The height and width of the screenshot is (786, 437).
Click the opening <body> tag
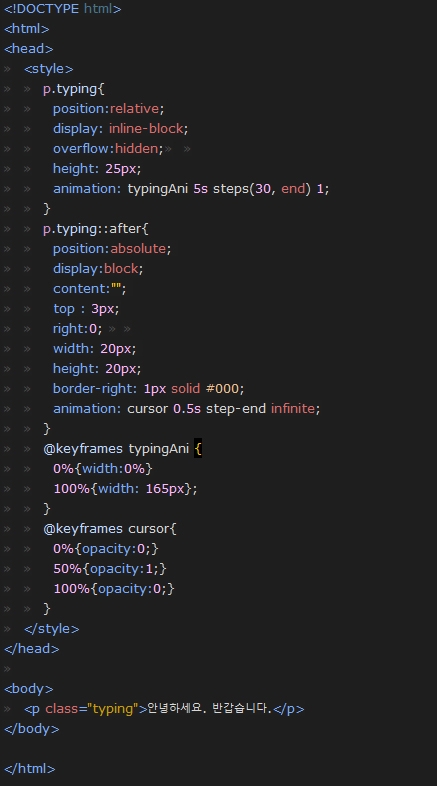(x=29, y=689)
